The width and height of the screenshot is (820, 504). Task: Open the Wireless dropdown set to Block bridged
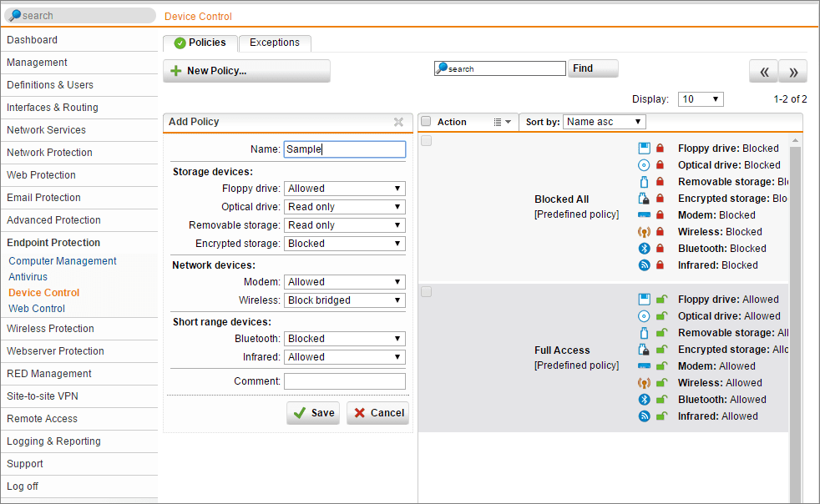[345, 300]
